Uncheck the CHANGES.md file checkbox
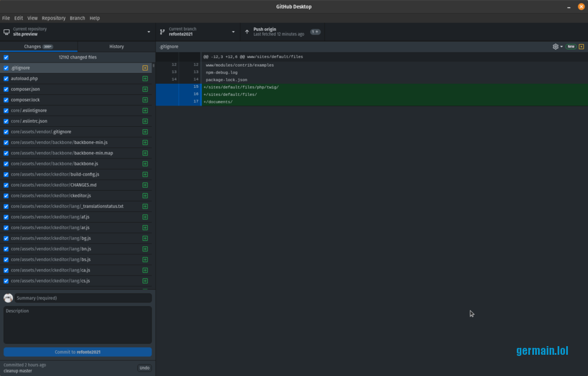588x376 pixels. point(6,185)
